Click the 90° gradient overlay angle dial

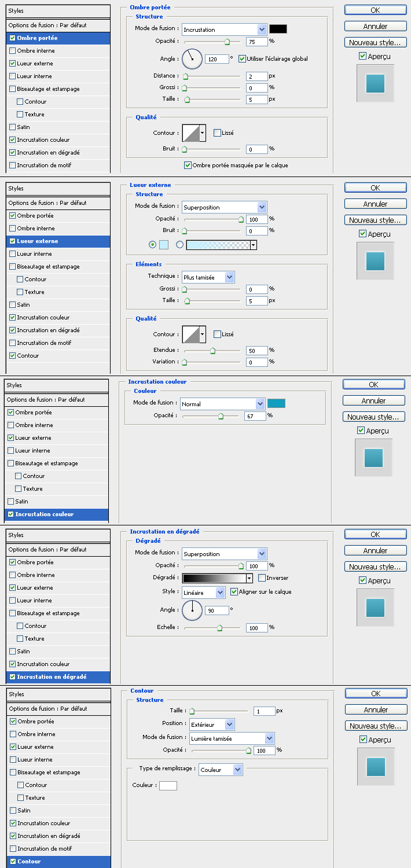coord(192,610)
